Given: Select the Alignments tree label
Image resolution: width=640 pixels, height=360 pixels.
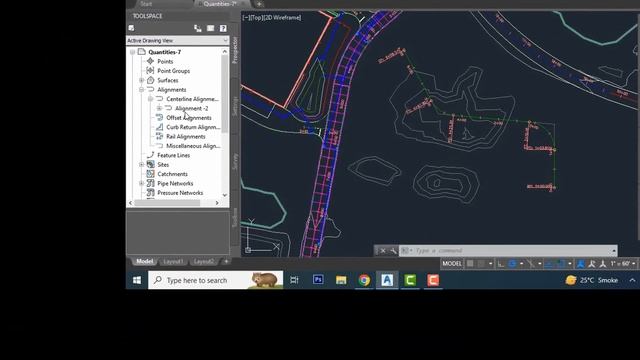Looking at the screenshot, I should pyautogui.click(x=172, y=90).
